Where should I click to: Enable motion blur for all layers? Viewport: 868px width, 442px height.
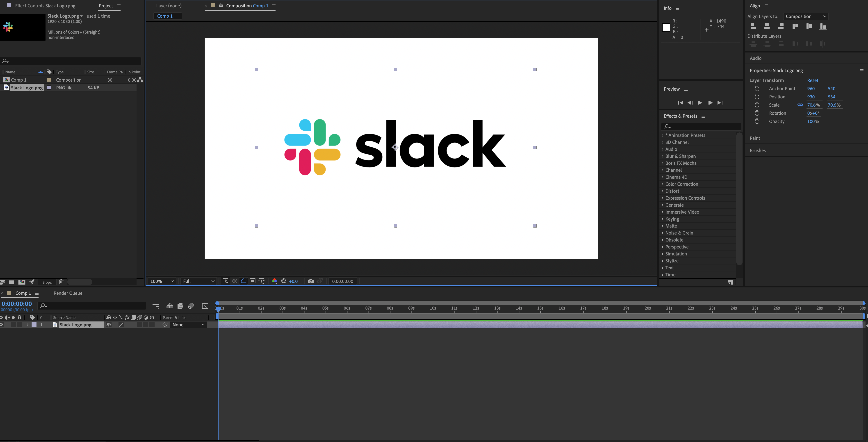click(191, 306)
